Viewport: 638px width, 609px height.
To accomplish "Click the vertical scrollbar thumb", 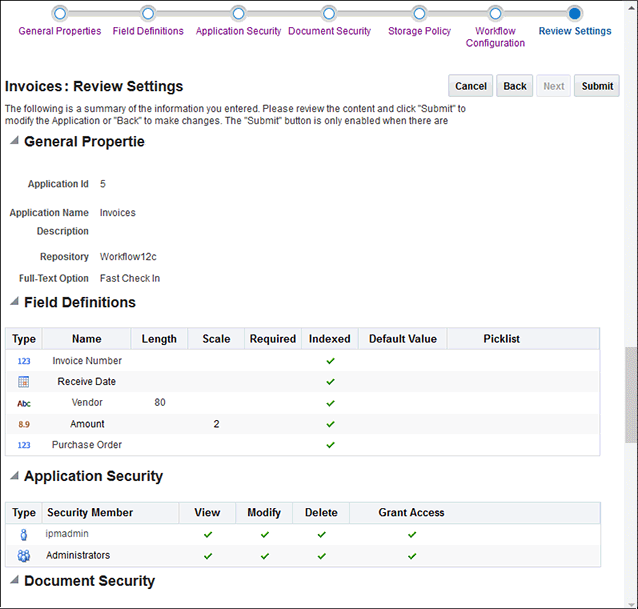I will pyautogui.click(x=630, y=395).
